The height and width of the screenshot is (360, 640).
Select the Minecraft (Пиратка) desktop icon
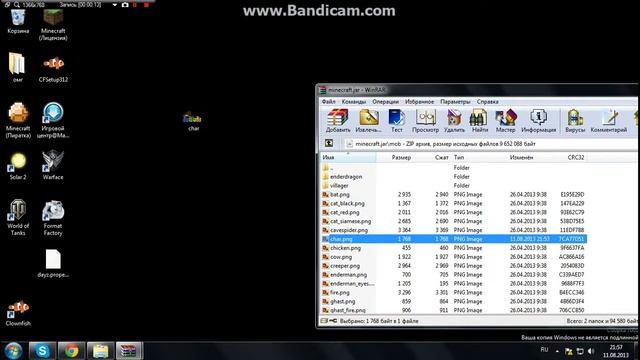(18, 120)
